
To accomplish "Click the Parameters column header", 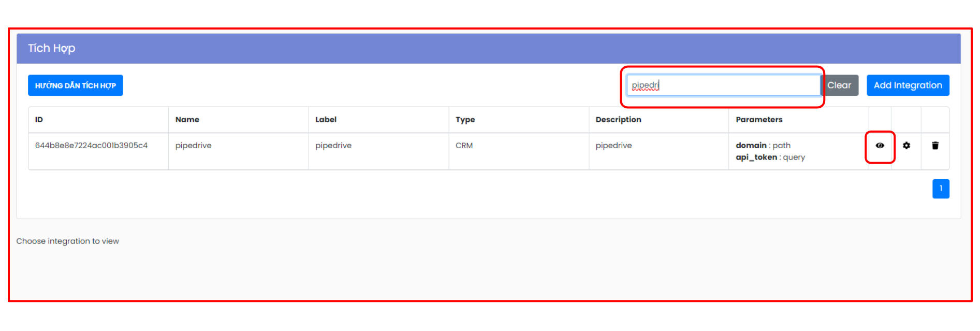I will click(x=759, y=120).
